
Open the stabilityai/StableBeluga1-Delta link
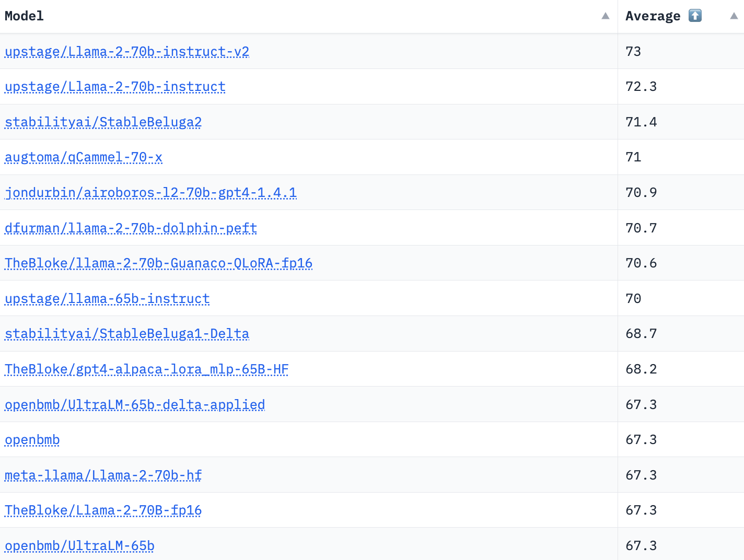(x=127, y=334)
